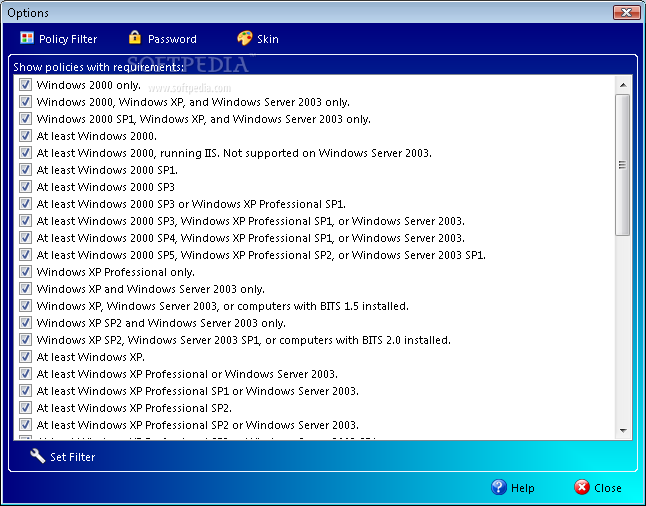
Task: Select text 'At least Windows 2000 SP3 or Windows XP Professional SP1.'
Action: (191, 204)
